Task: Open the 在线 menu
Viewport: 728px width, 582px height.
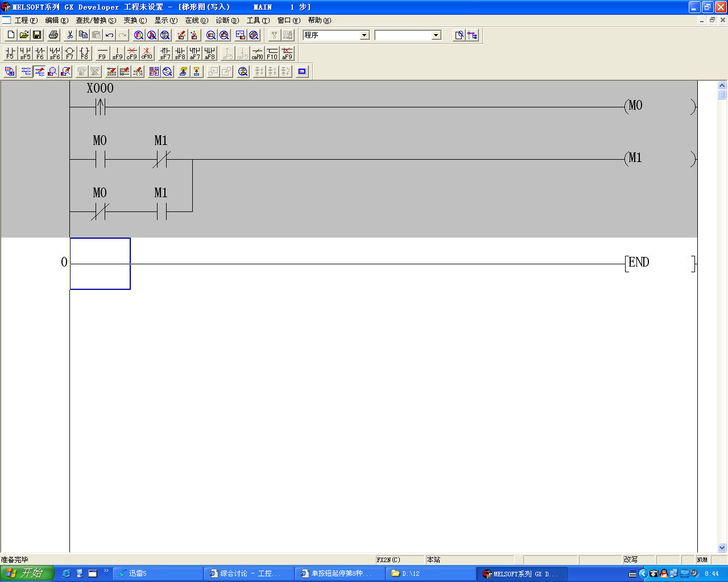Action: click(196, 20)
